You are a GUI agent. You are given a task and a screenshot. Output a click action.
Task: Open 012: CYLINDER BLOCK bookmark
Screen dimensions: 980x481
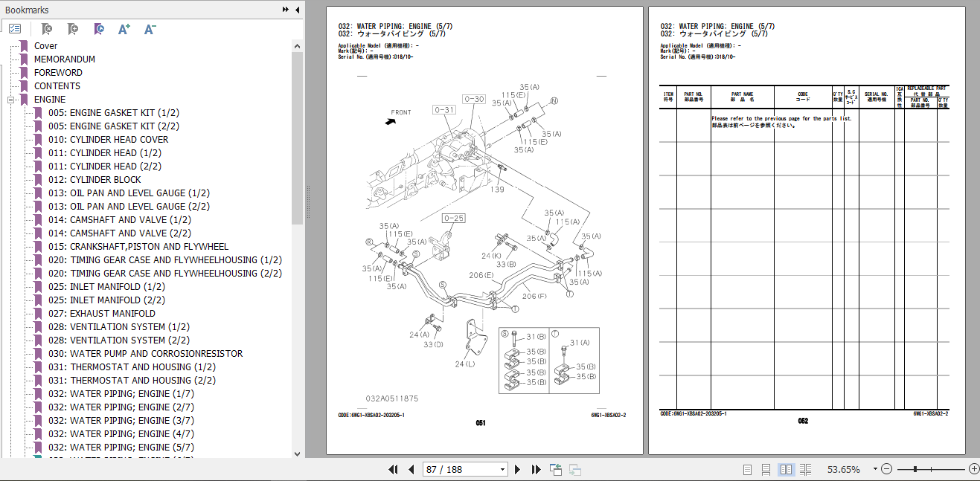click(95, 180)
